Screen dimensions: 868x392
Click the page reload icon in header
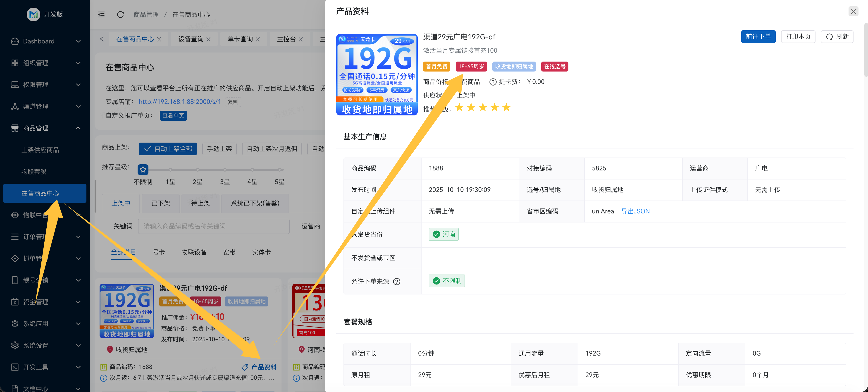(120, 14)
